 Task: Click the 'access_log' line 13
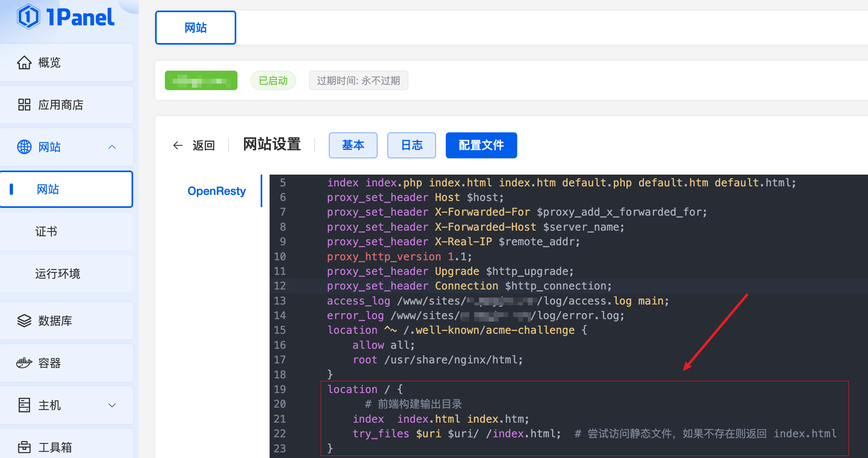(x=498, y=301)
